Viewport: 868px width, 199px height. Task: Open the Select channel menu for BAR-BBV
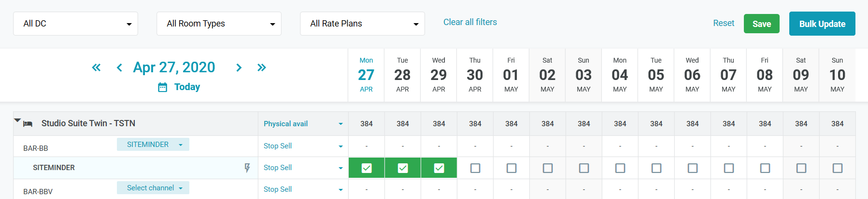[153, 188]
